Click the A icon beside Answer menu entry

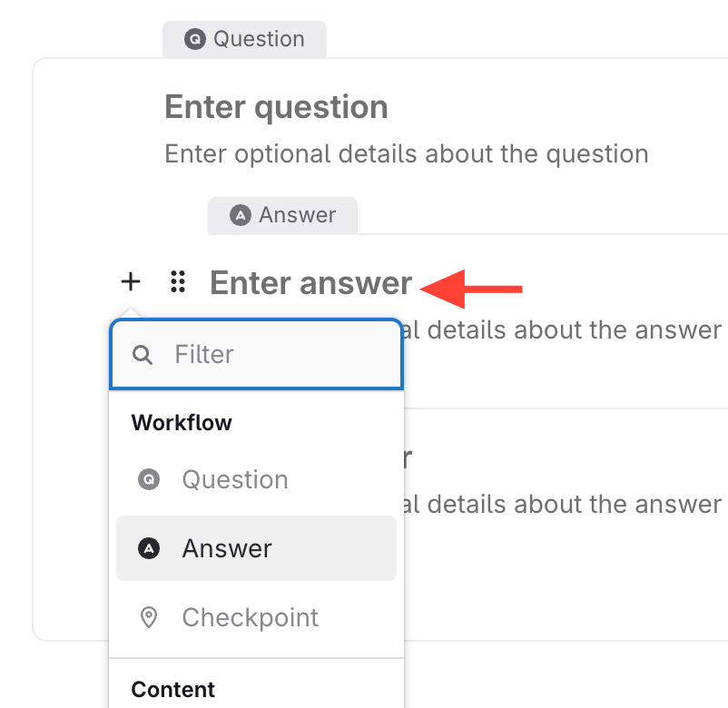[x=149, y=548]
